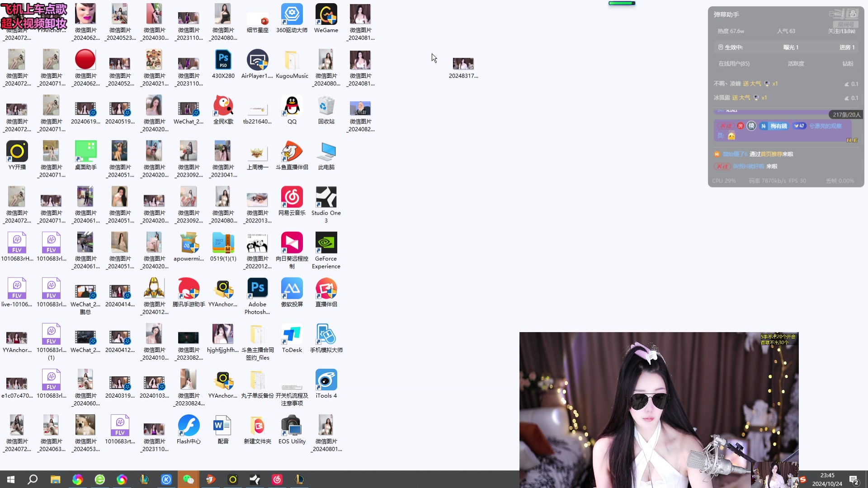Open the QQ penguin shortcut
Viewport: 868px width, 488px height.
point(292,110)
